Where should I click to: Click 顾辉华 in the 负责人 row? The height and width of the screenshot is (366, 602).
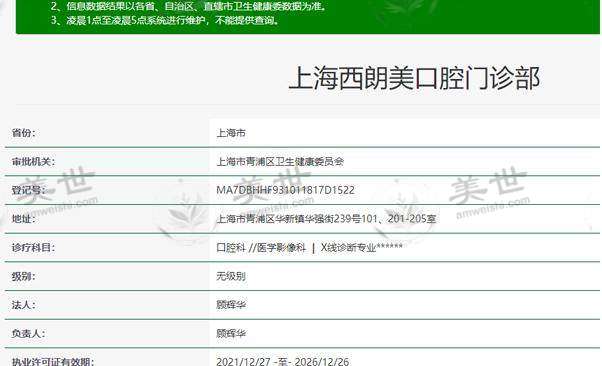click(x=231, y=333)
